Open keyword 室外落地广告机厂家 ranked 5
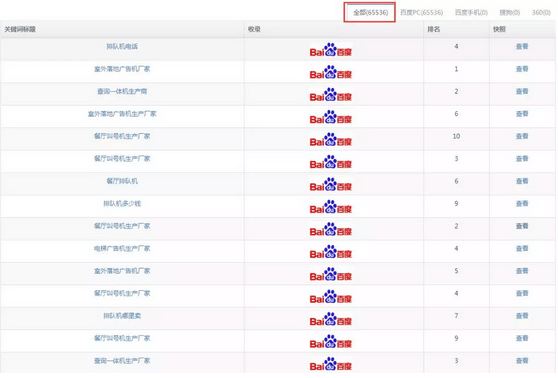Image resolution: width=558 pixels, height=378 pixels. point(122,271)
